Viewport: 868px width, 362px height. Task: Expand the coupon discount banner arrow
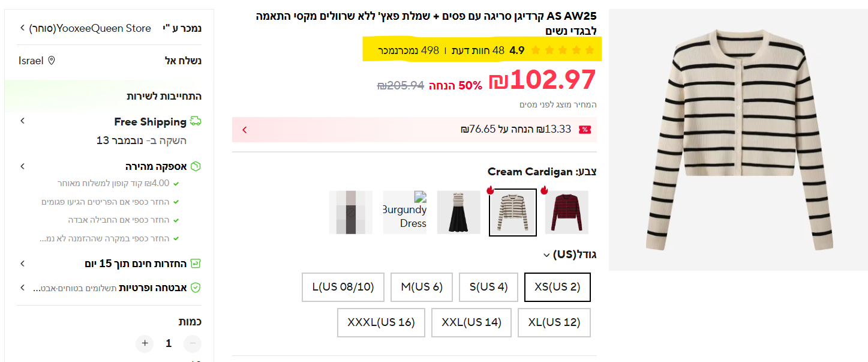tap(244, 130)
